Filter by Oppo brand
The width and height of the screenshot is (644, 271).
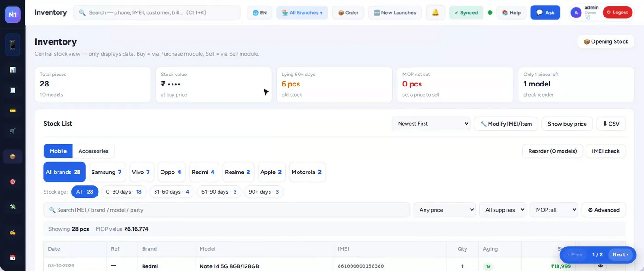pyautogui.click(x=172, y=172)
